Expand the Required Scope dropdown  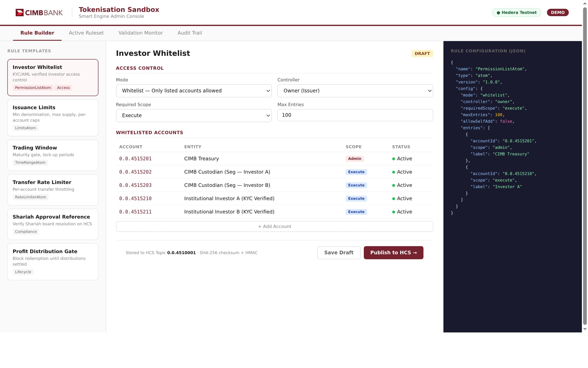tap(194, 116)
